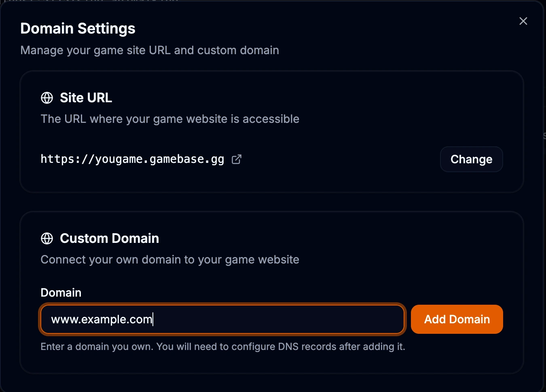Click the Site URL section globe symbol
This screenshot has width=546, height=392.
47,97
